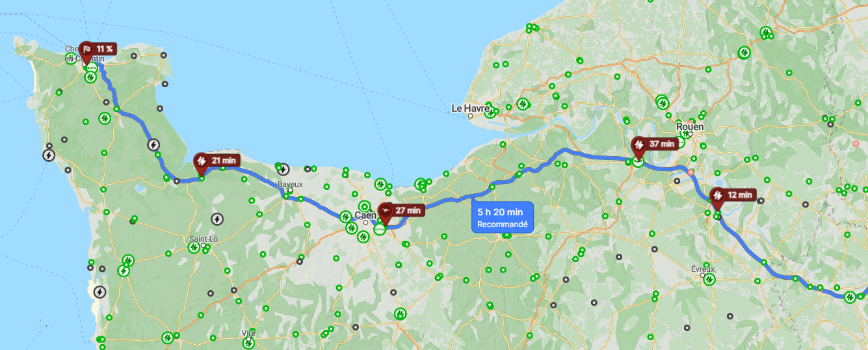The height and width of the screenshot is (350, 868).
Task: Open the 12 min charging stop marker
Action: (x=733, y=195)
